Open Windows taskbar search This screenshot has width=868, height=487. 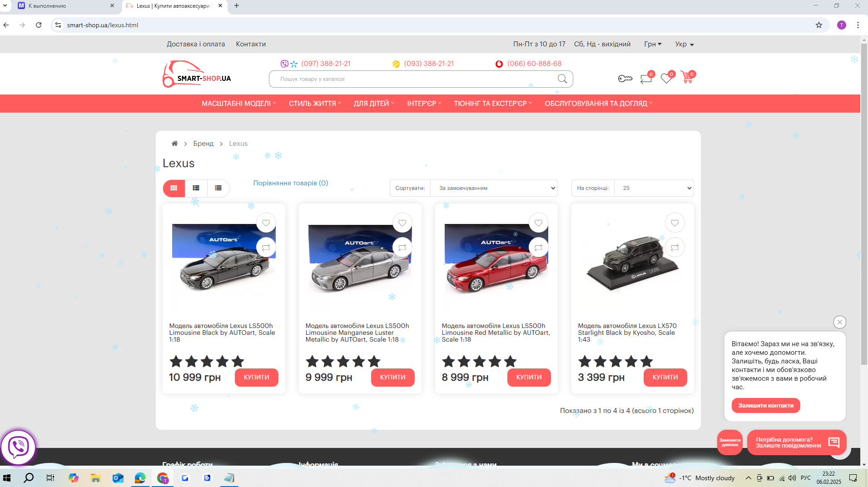click(x=29, y=478)
